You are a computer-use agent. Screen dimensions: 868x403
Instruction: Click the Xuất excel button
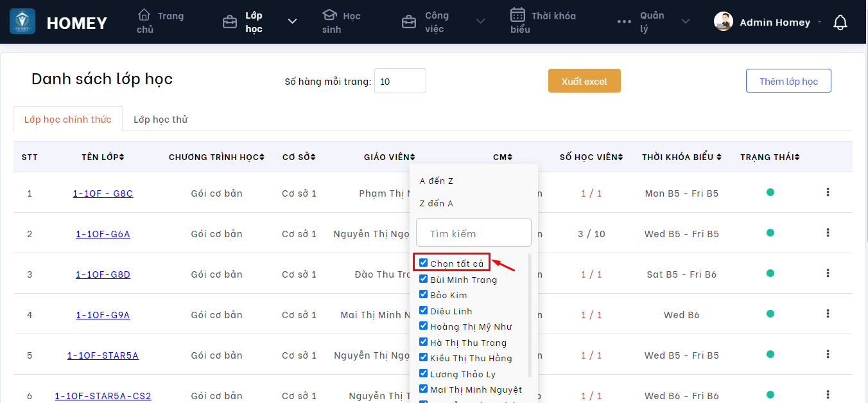click(584, 81)
